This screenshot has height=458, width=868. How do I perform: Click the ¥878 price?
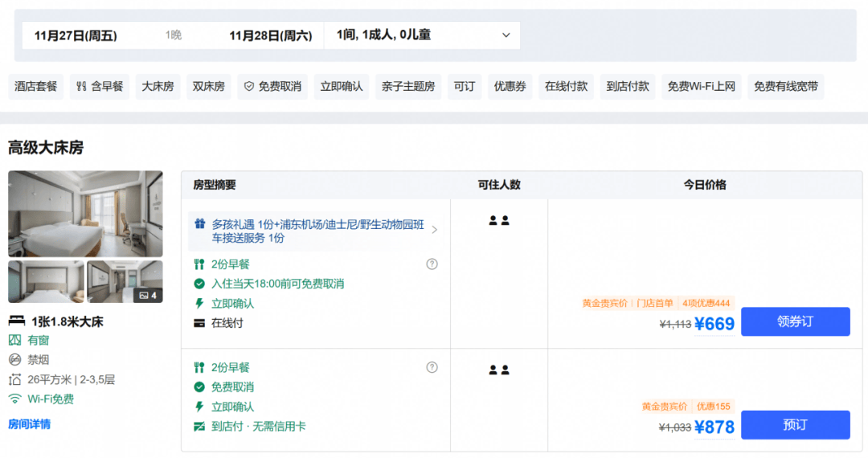point(714,427)
